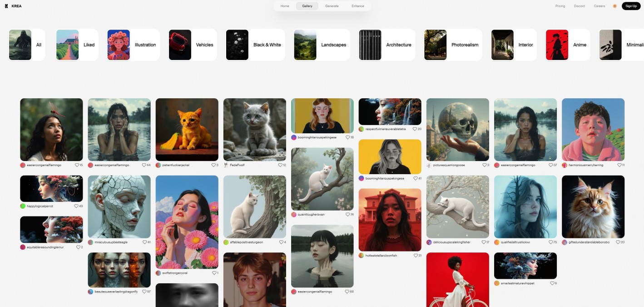This screenshot has width=644, height=307.
Task: Open the orange kitten thumbnail
Action: [x=187, y=130]
